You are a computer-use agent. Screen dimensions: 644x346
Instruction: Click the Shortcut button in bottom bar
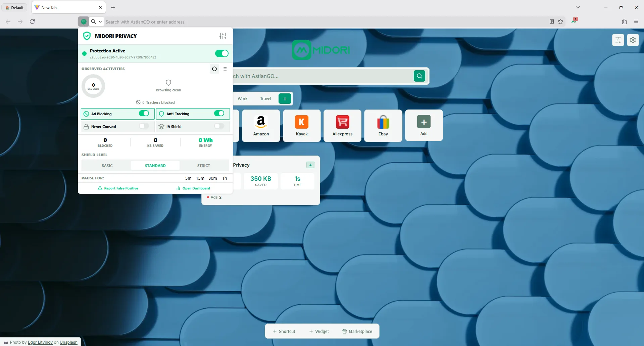point(284,331)
